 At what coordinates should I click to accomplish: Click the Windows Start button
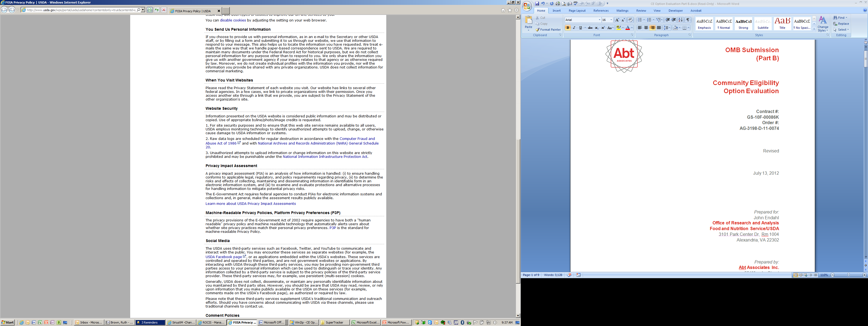[x=8, y=322]
